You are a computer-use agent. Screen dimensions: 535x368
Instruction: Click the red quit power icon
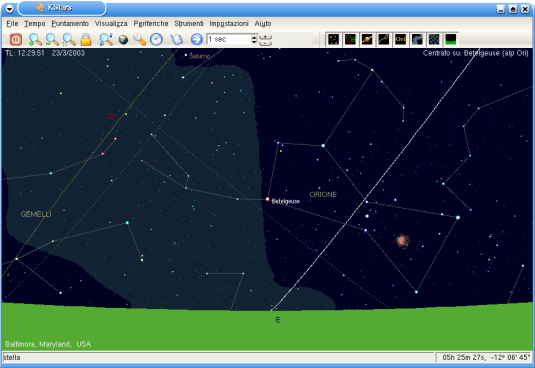coord(16,40)
